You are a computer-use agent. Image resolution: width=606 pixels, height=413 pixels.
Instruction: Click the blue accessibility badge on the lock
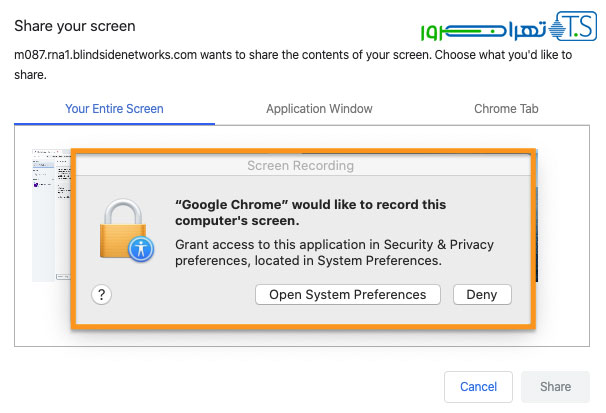[x=142, y=249]
